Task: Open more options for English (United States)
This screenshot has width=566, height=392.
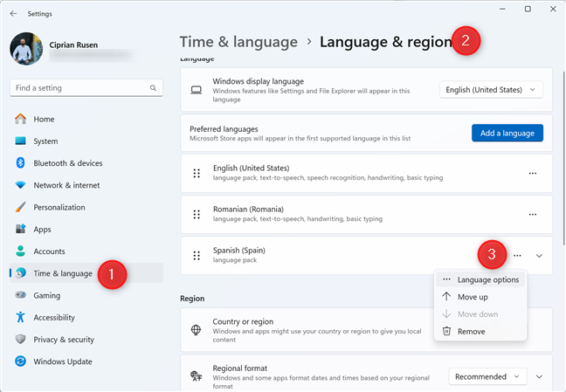Action: 533,173
